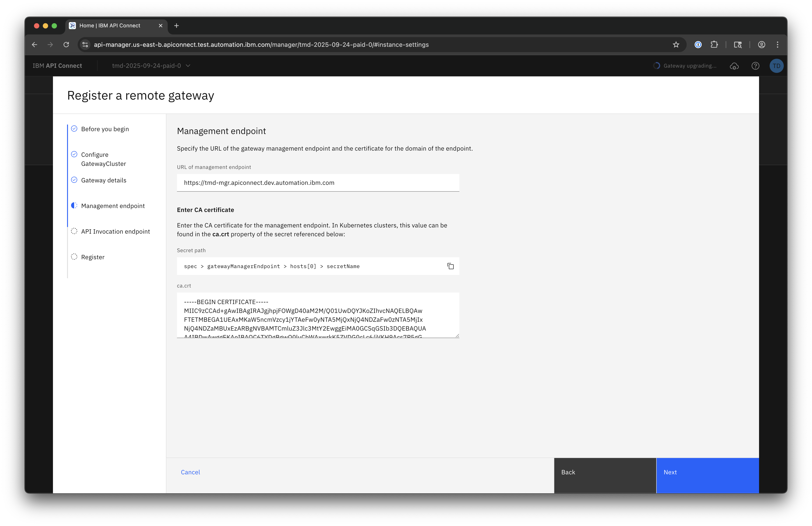View site information icon in address bar
812x526 pixels.
[x=85, y=45]
